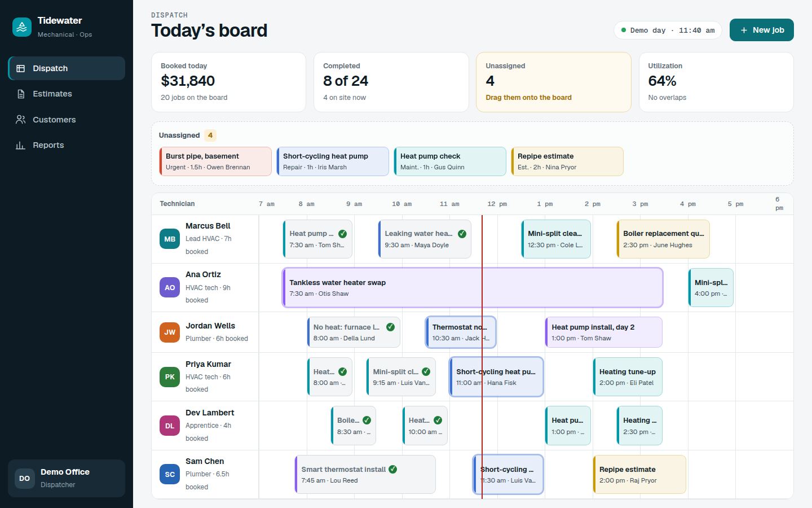Select the Heat pump check unassigned job
This screenshot has width=812, height=508.
coord(450,161)
